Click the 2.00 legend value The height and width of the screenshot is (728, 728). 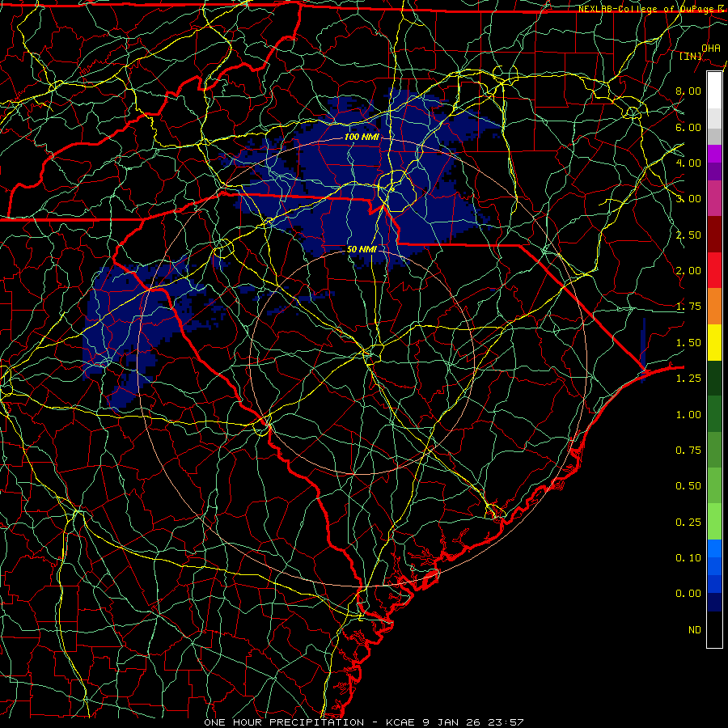point(688,271)
